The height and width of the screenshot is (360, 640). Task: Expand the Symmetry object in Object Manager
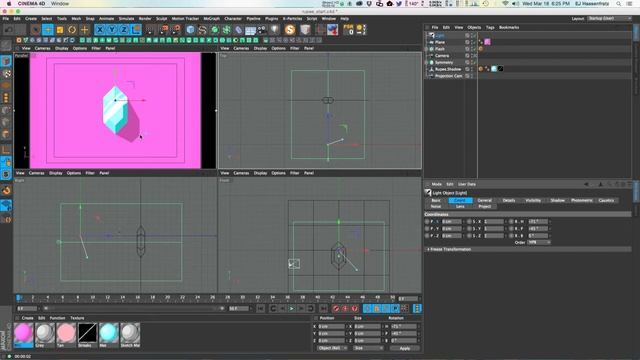tap(427, 62)
